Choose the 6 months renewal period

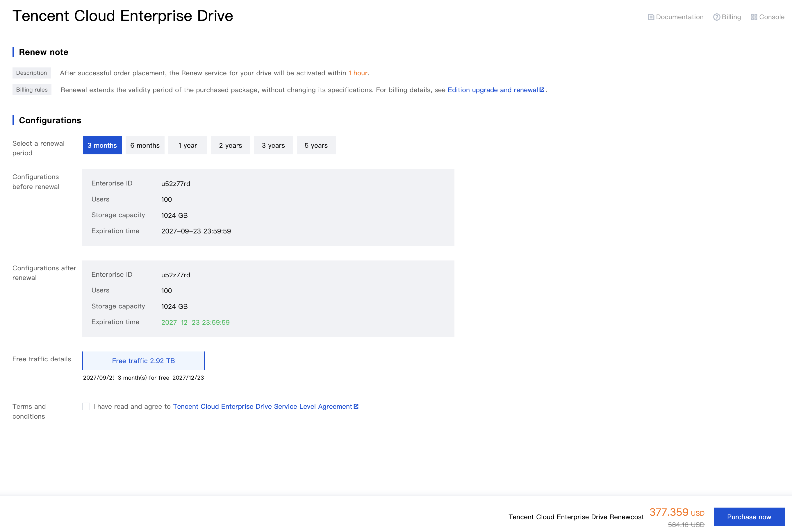click(x=145, y=145)
